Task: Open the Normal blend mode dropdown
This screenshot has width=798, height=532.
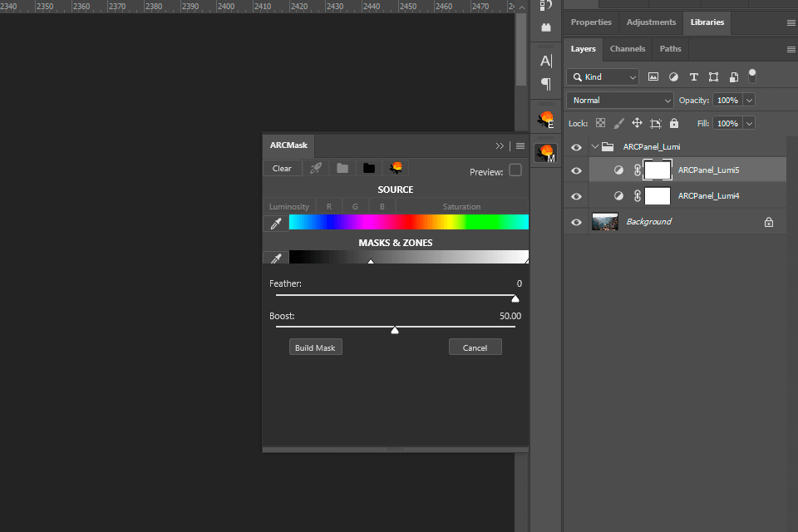Action: click(620, 100)
